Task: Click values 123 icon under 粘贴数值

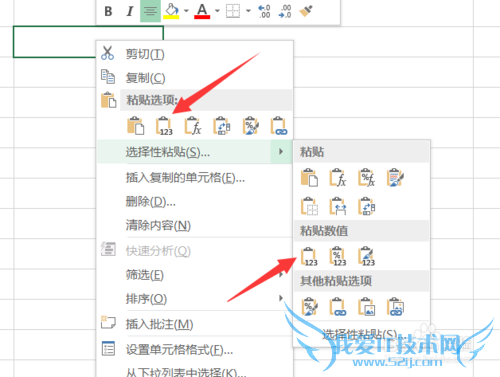Action: click(309, 256)
